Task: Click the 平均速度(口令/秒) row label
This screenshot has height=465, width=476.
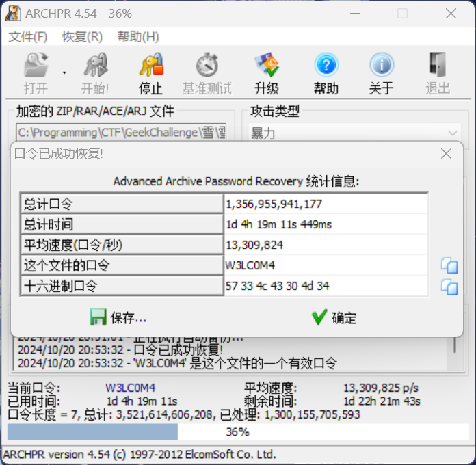Action: (x=122, y=245)
